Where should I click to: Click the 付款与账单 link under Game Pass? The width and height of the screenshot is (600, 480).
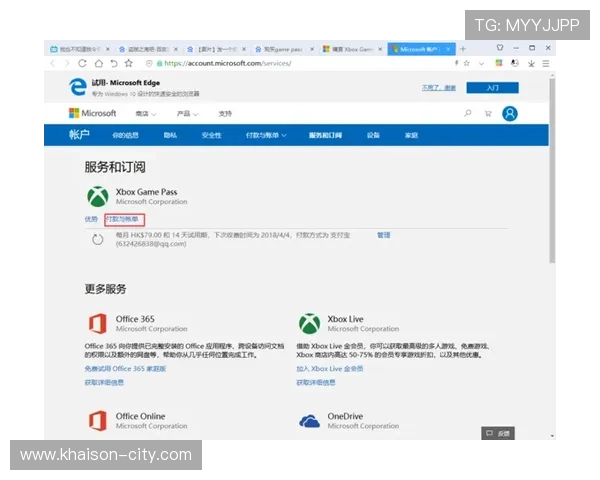(122, 219)
